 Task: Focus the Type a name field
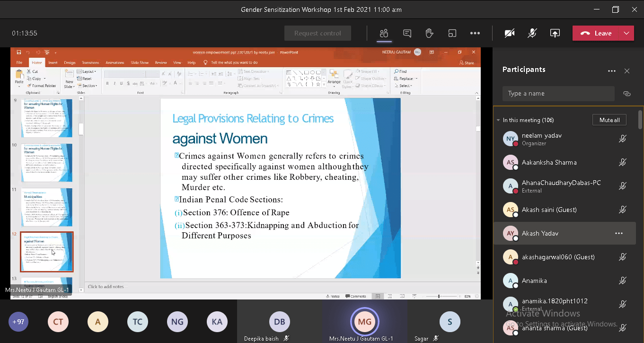(x=558, y=93)
